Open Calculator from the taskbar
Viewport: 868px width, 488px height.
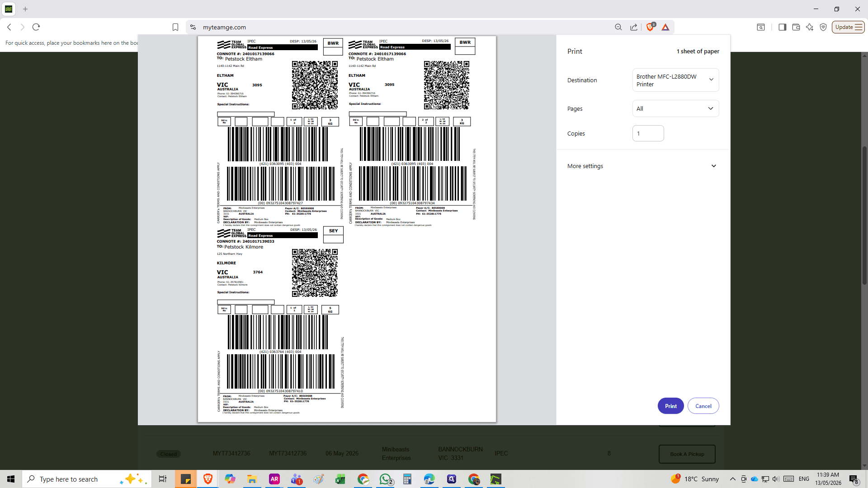407,479
